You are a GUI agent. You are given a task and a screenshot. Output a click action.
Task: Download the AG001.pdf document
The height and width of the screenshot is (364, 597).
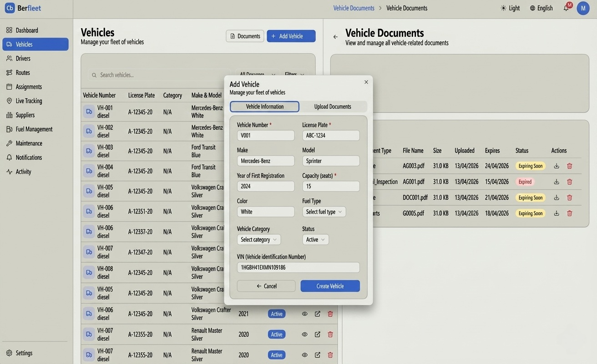point(557,182)
